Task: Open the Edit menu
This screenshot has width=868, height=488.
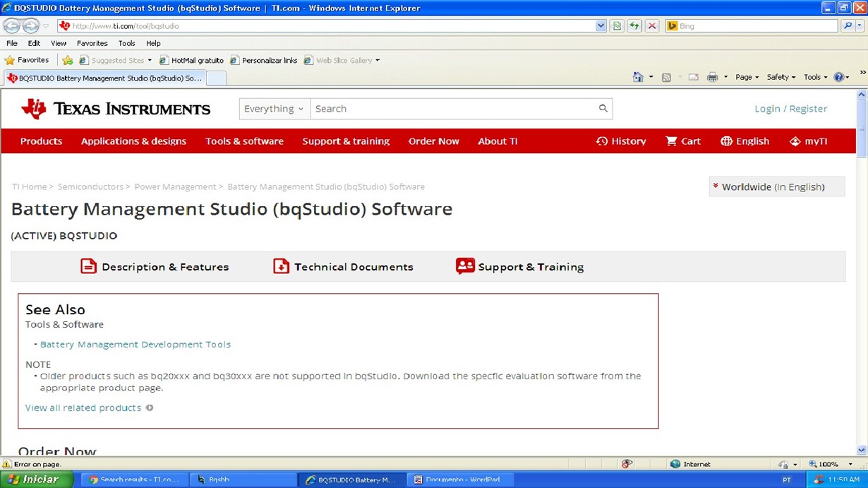Action: point(34,43)
